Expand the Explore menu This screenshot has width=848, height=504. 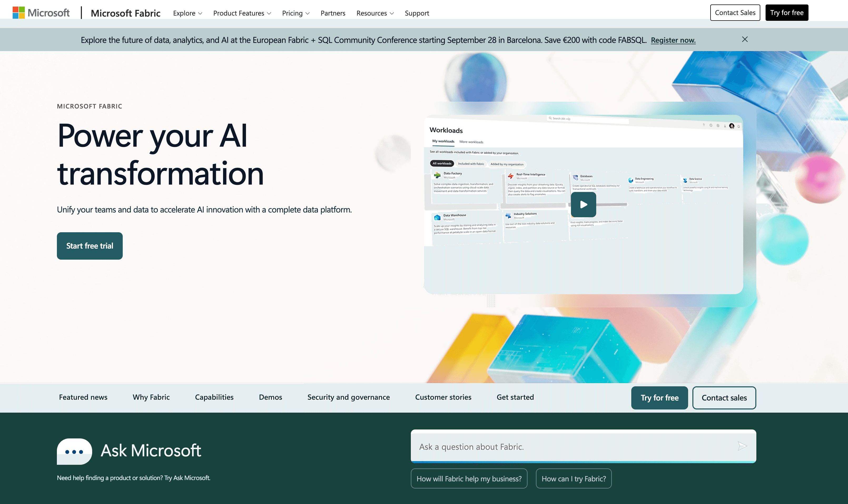(188, 13)
